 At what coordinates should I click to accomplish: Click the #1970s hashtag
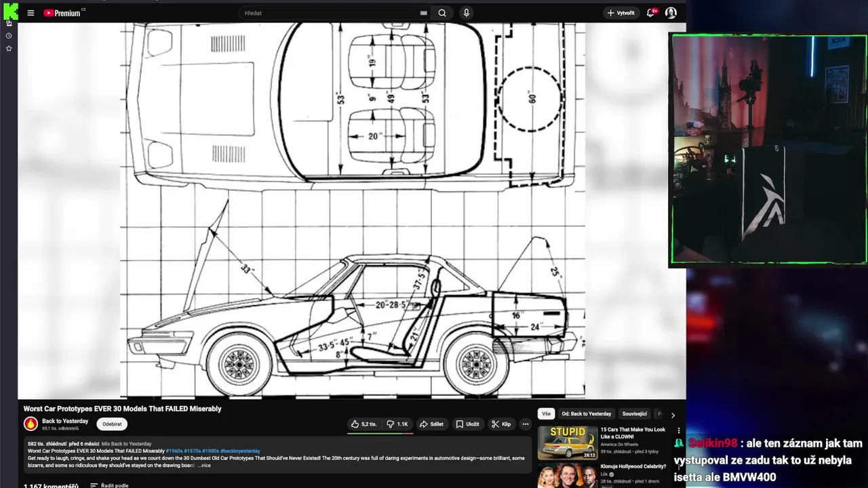[x=192, y=451]
